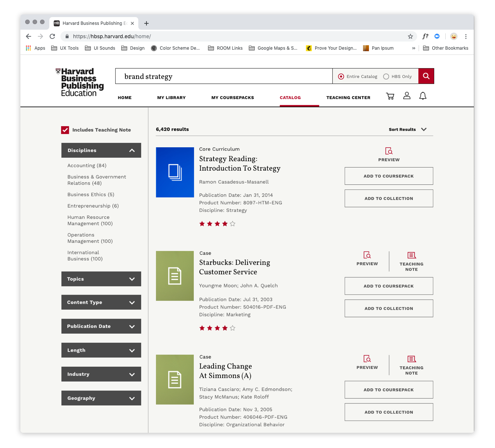Expand the Industry filter

[101, 374]
